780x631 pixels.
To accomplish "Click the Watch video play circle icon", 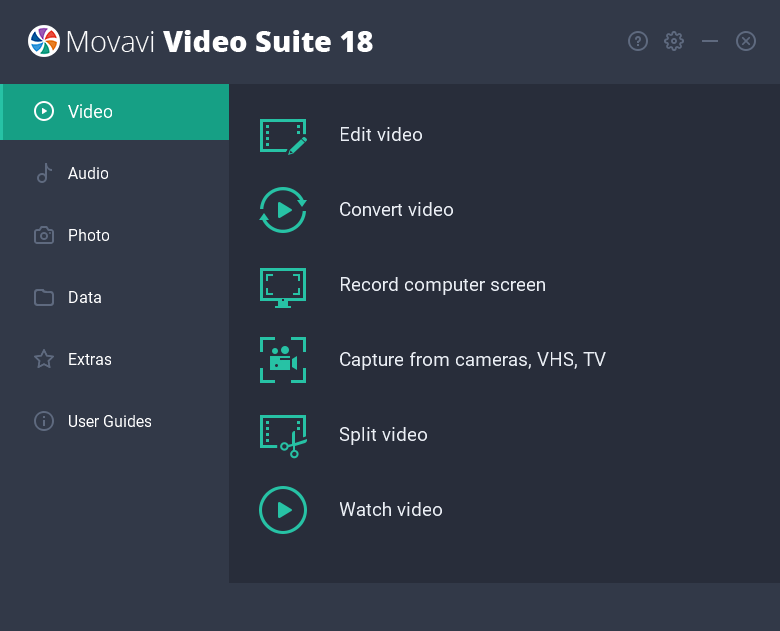I will [283, 510].
